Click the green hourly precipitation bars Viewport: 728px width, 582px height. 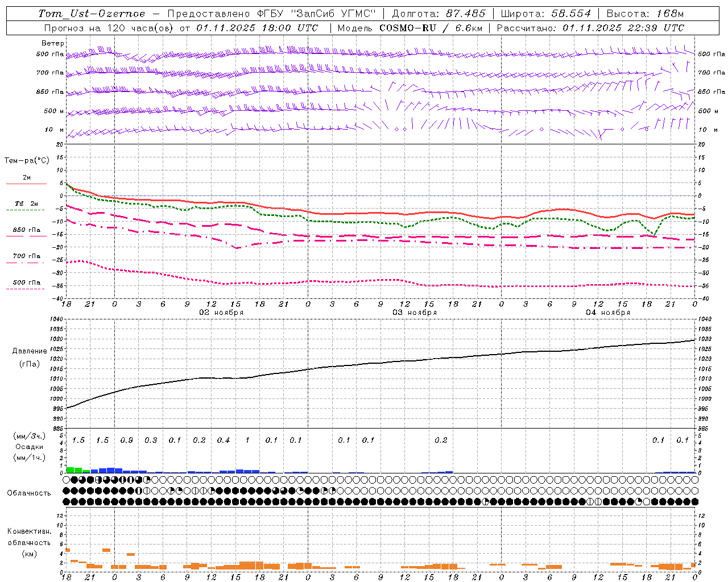[78, 469]
